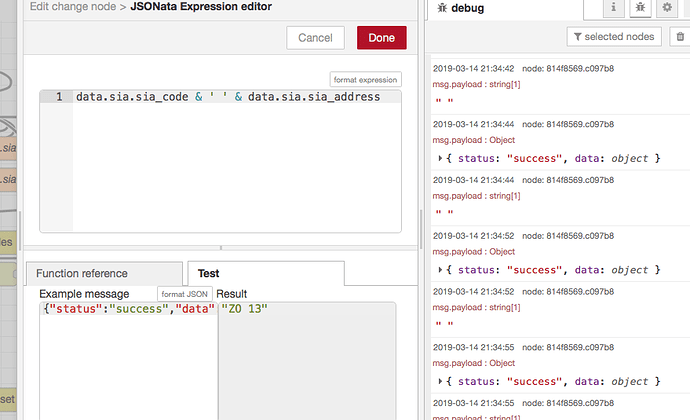Screen dimensions: 690x420
Task: Click the msg.payload : string[1] label at 21:34:44
Action: (x=476, y=196)
